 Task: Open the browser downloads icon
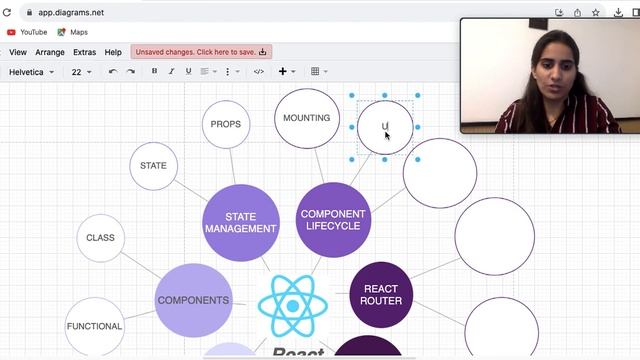pos(618,13)
